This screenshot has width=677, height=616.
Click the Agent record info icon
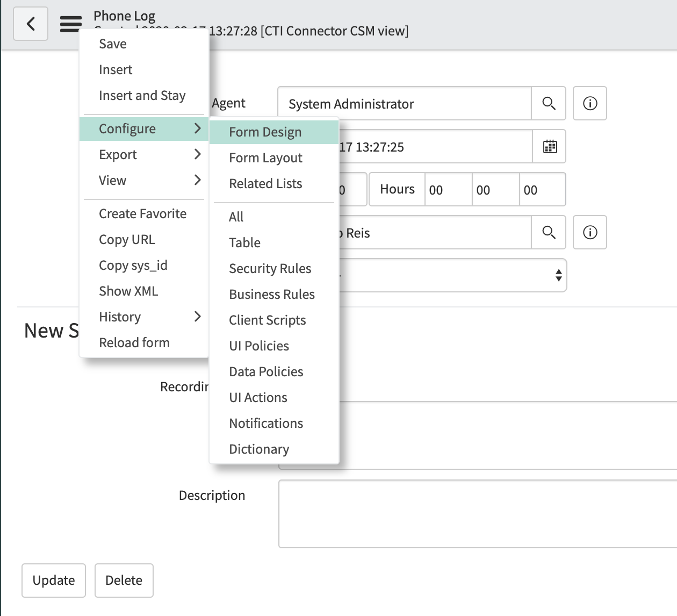(x=589, y=103)
